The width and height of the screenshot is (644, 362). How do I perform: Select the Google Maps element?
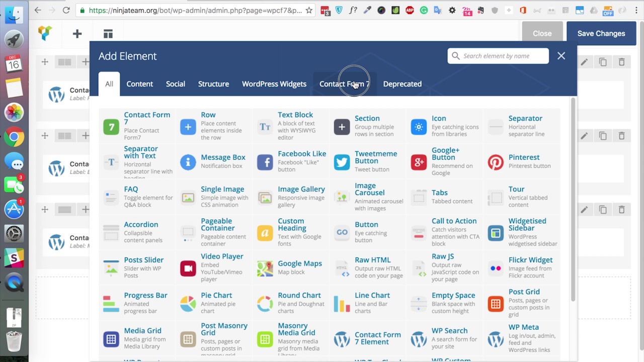(291, 268)
